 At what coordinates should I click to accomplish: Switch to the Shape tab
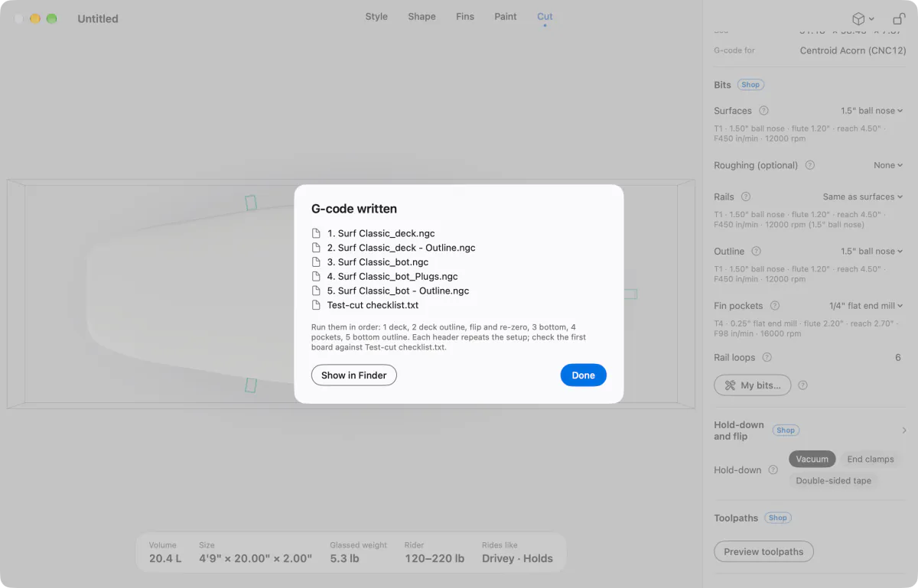422,17
